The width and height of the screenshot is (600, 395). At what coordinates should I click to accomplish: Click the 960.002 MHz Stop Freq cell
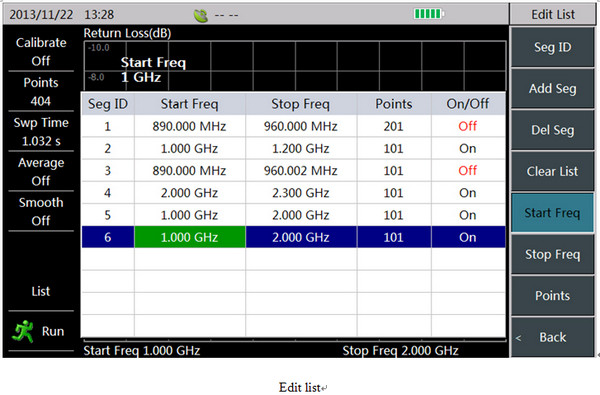(301, 170)
